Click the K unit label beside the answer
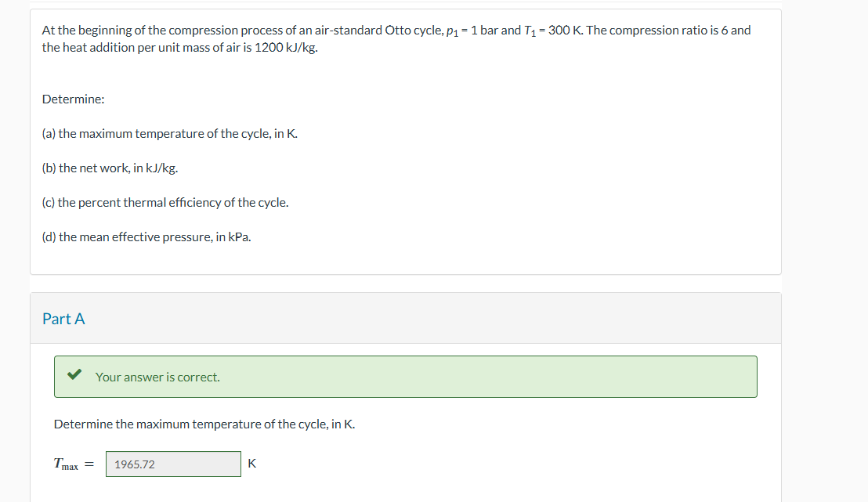The height and width of the screenshot is (502, 868). click(251, 464)
